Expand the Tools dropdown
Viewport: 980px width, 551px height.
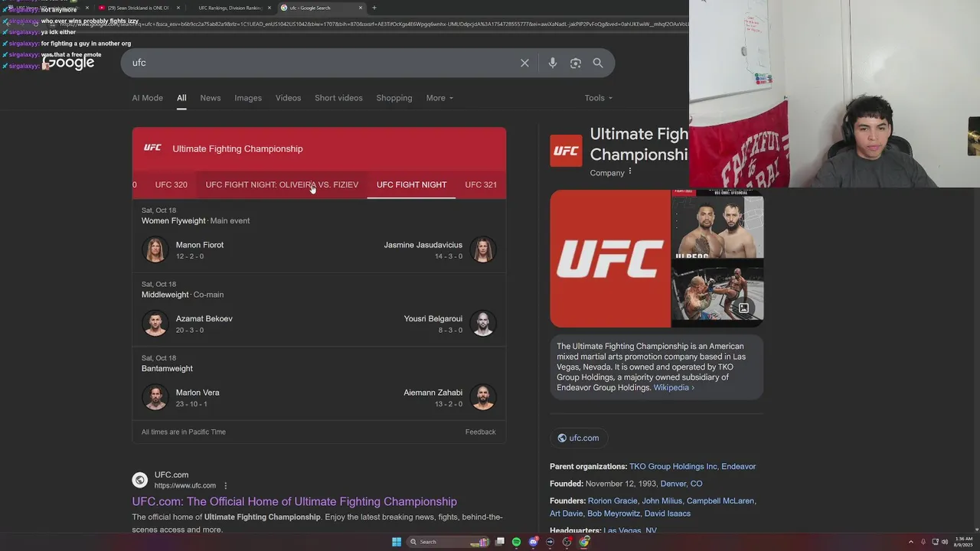click(x=599, y=98)
